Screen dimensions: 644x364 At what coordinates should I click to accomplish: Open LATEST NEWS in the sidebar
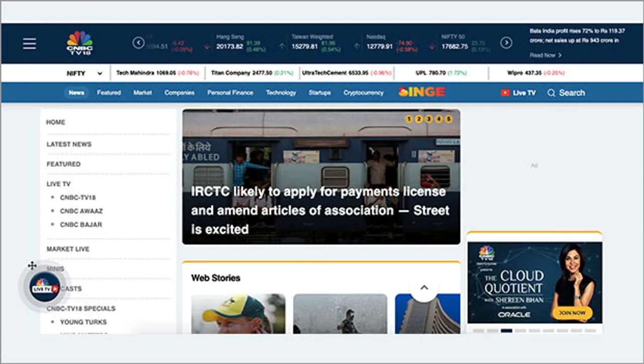[69, 144]
